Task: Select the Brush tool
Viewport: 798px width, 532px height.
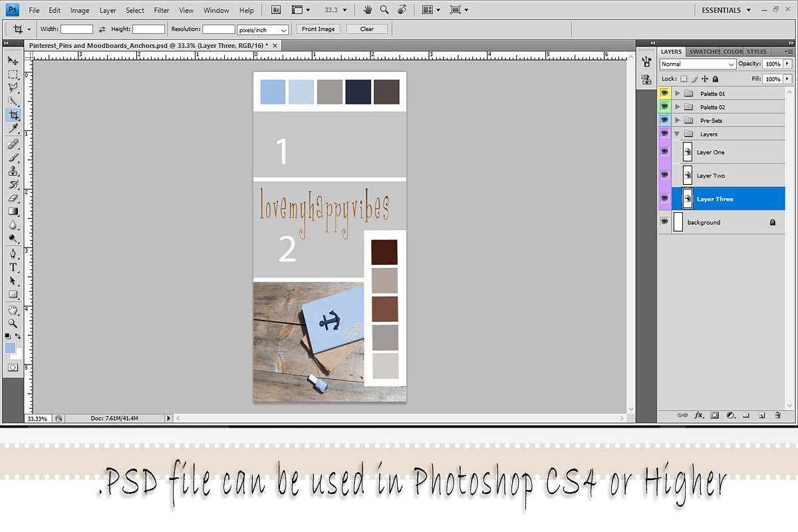Action: (x=13, y=158)
